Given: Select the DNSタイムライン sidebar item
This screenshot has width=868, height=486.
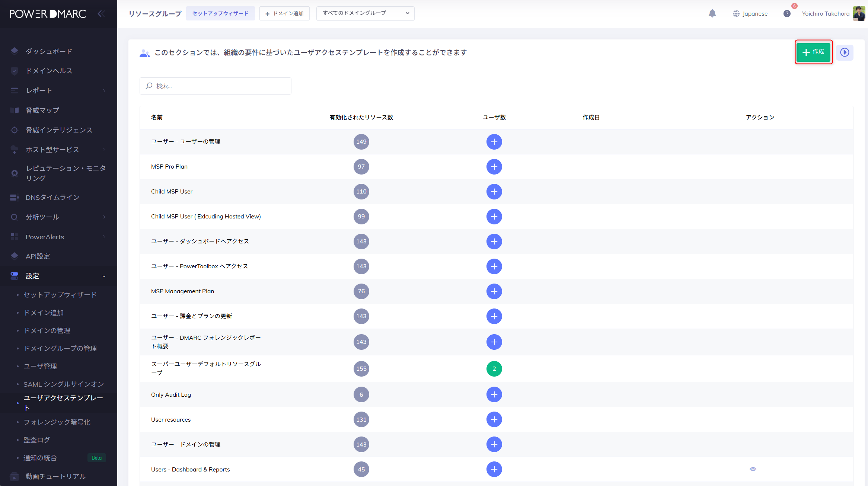Looking at the screenshot, I should click(x=52, y=197).
